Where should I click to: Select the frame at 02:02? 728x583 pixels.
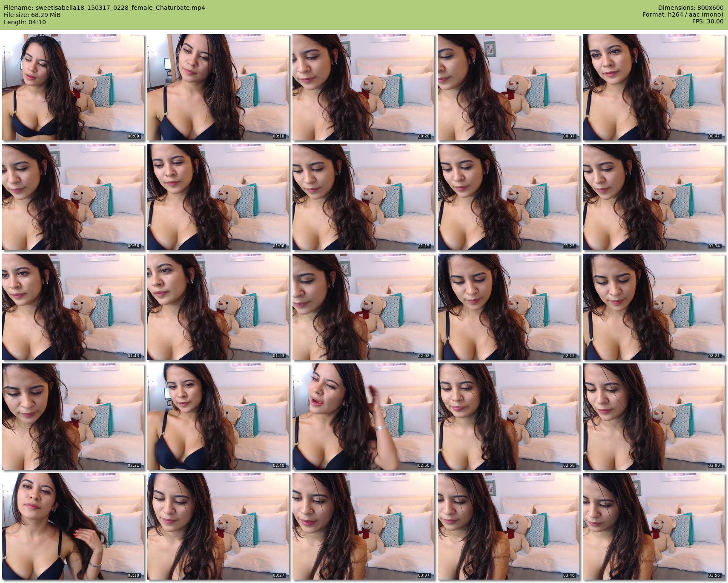364,307
